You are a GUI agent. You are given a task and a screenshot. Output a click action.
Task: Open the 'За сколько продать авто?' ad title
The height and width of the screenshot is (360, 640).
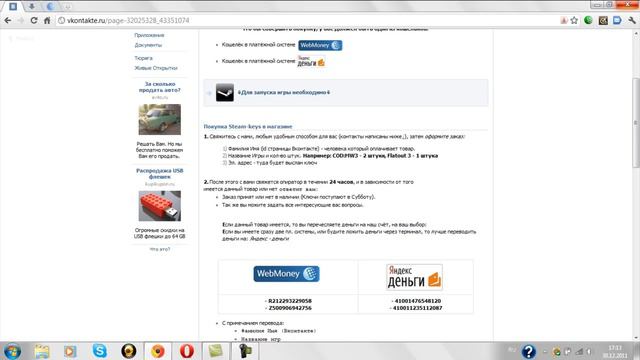160,87
